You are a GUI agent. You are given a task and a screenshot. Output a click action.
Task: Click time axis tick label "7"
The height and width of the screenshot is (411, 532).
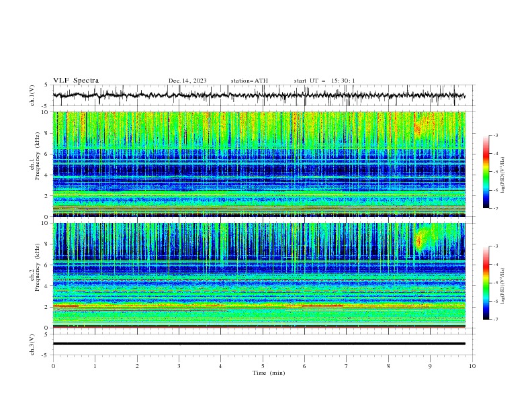pyautogui.click(x=346, y=366)
